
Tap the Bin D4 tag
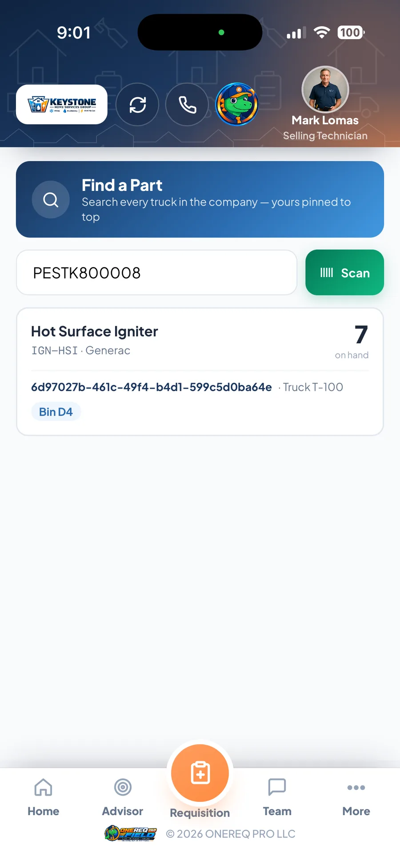[56, 412]
